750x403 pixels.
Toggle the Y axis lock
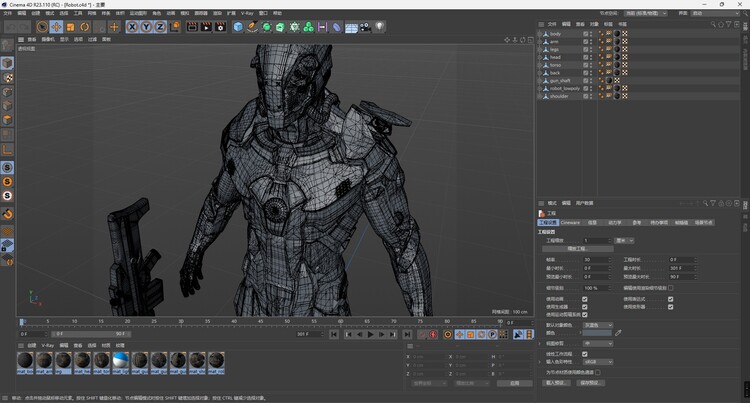146,27
